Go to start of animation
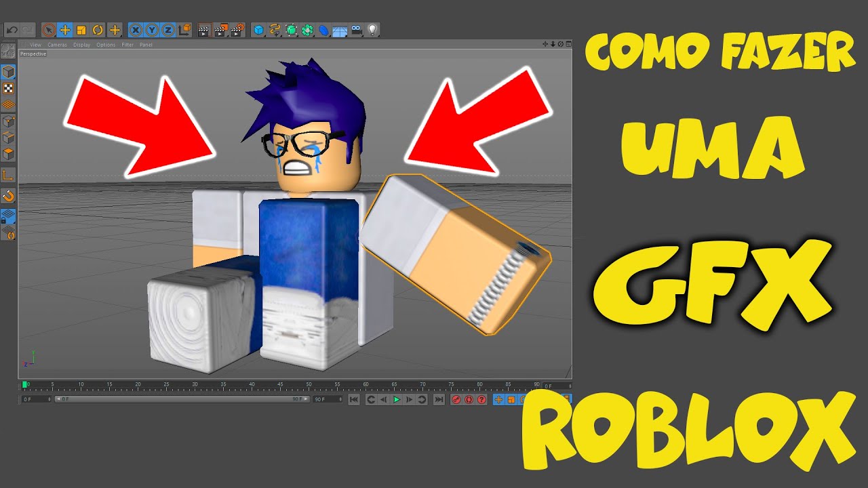This screenshot has height=488, width=868. pos(353,400)
